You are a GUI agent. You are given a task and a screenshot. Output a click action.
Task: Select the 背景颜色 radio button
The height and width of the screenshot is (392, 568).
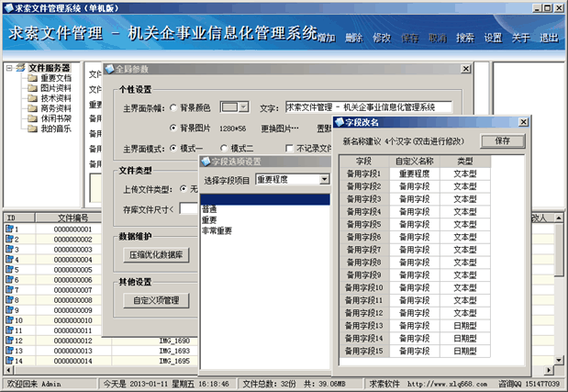click(173, 107)
